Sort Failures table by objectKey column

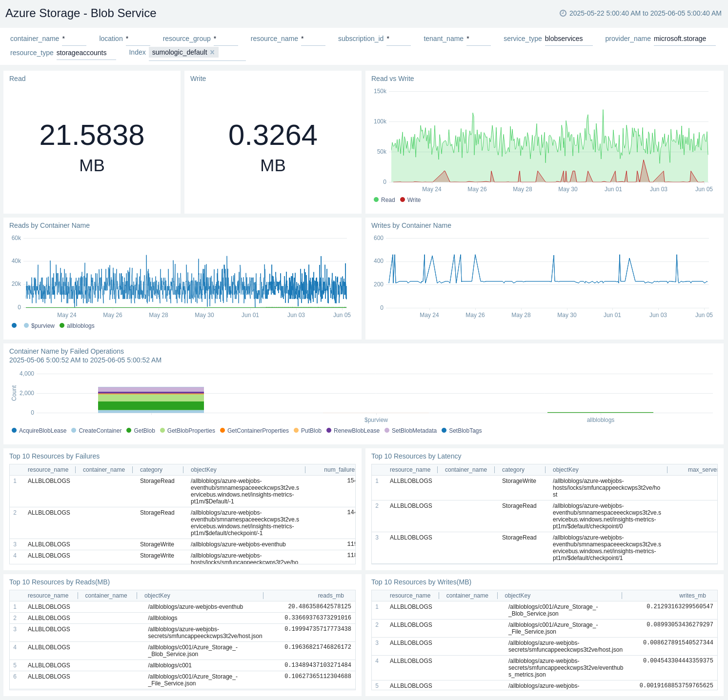(x=203, y=470)
